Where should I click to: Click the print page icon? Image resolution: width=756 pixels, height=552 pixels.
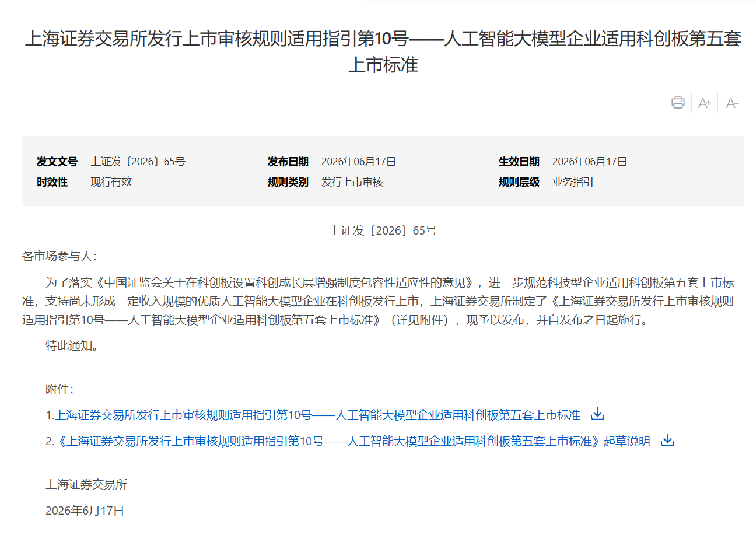[x=678, y=103]
